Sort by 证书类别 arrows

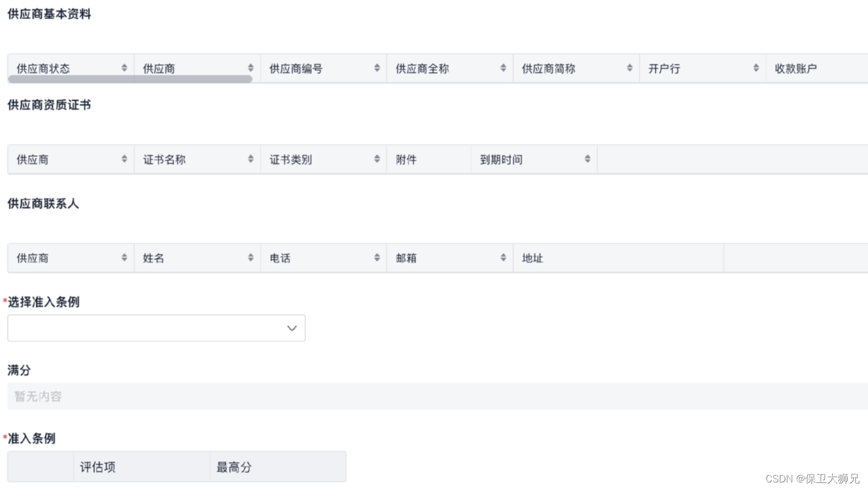tap(377, 159)
